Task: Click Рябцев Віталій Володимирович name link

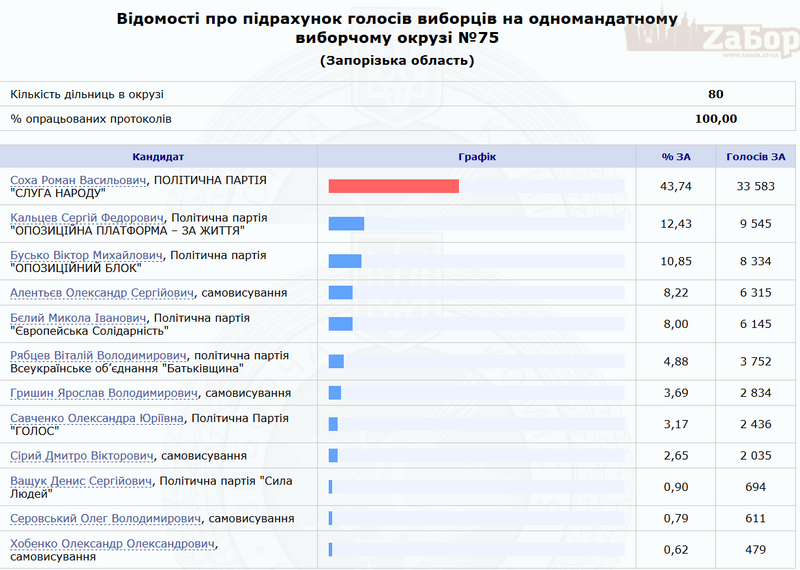Action: 98,355
